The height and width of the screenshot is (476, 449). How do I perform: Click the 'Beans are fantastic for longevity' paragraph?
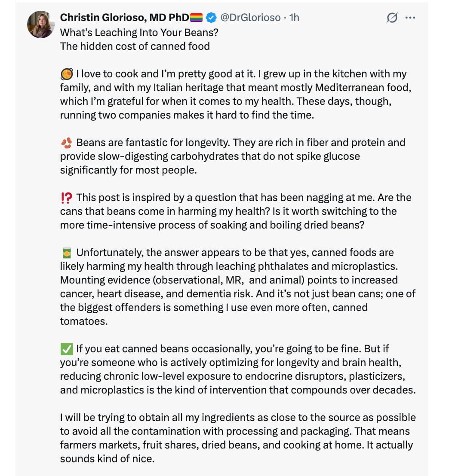pos(232,156)
